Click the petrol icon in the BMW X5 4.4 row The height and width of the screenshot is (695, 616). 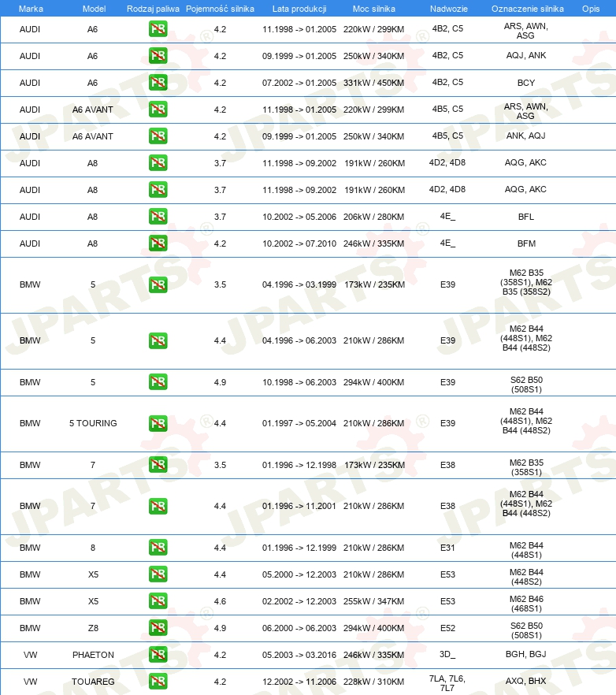coord(158,574)
